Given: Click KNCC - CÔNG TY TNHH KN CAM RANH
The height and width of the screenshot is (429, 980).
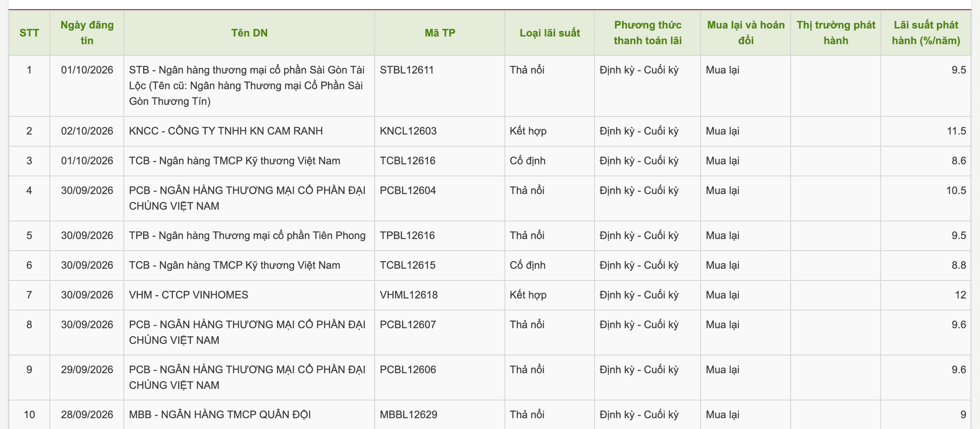Looking at the screenshot, I should [x=226, y=131].
